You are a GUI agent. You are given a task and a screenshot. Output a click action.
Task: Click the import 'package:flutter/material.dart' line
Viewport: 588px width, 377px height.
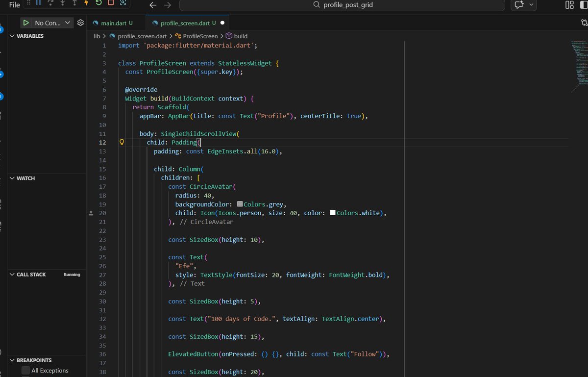click(x=188, y=45)
